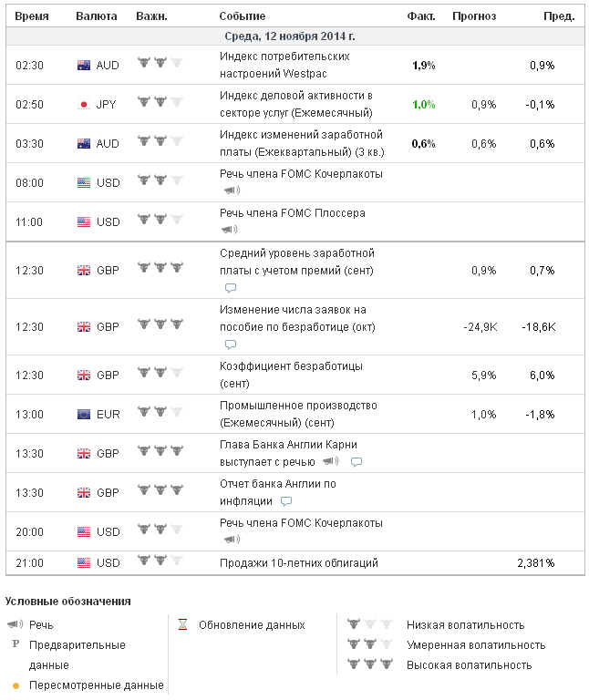This screenshot has width=589, height=700.
Task: Click the hourglass Обновление данных legend icon
Action: (x=182, y=625)
